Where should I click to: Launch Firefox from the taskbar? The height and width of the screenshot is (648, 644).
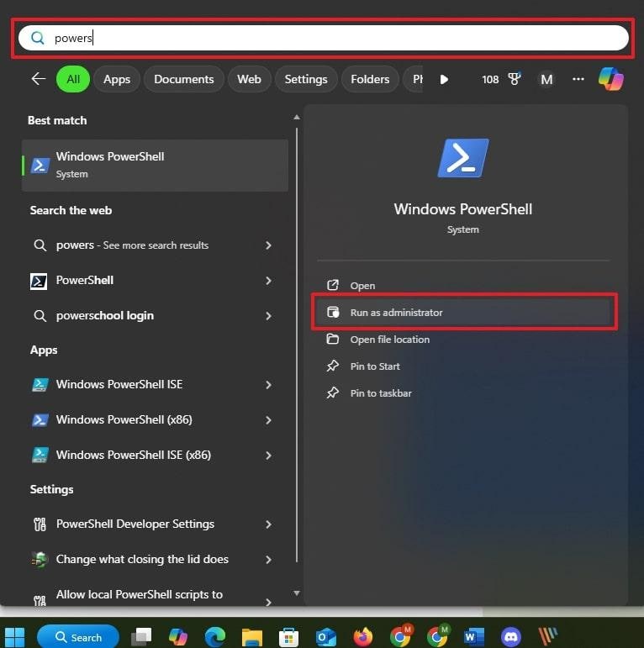(362, 637)
